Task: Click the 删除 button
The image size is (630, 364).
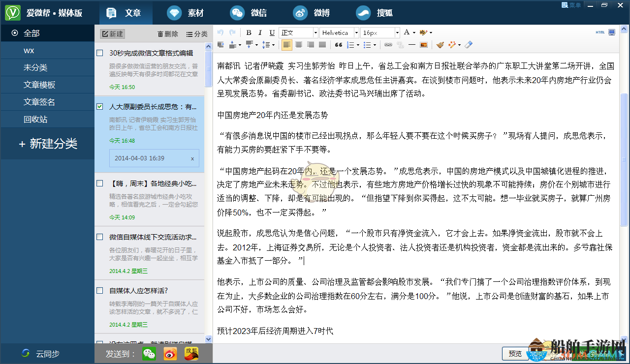Action: click(168, 34)
